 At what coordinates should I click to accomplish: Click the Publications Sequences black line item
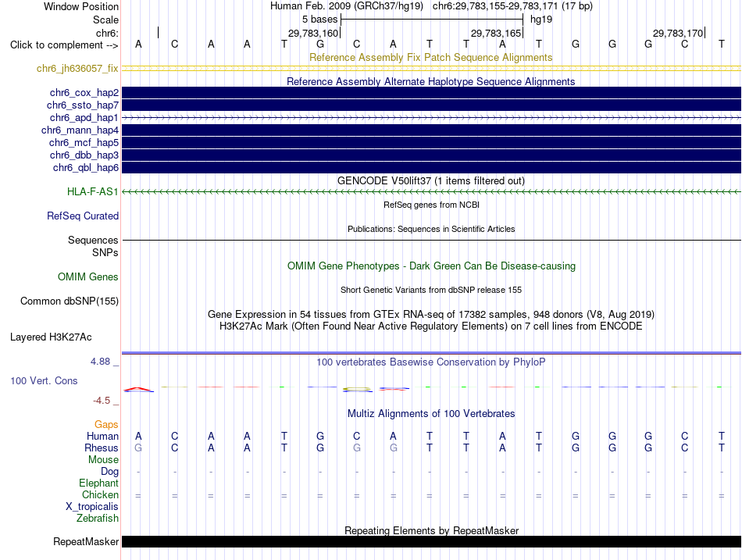(431, 240)
